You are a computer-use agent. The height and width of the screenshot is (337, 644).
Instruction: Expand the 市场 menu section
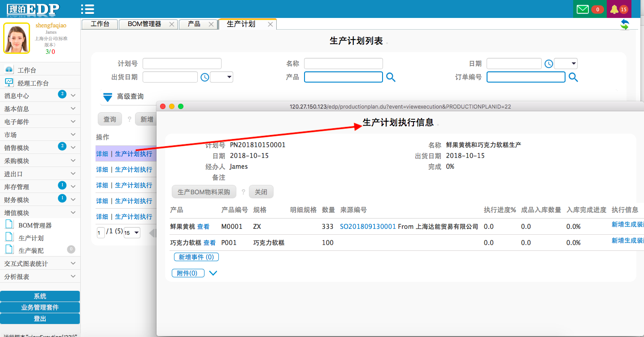[73, 135]
